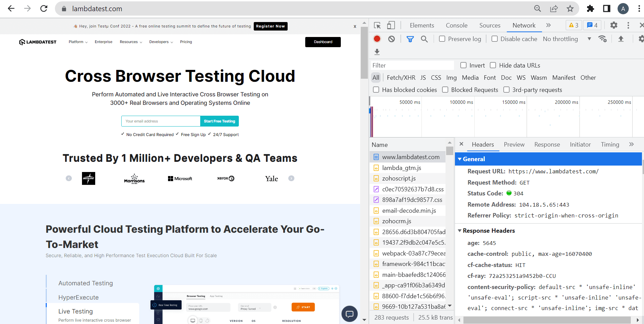Viewport: 644px width, 324px height.
Task: Open DevTools settings gear
Action: coord(614,25)
